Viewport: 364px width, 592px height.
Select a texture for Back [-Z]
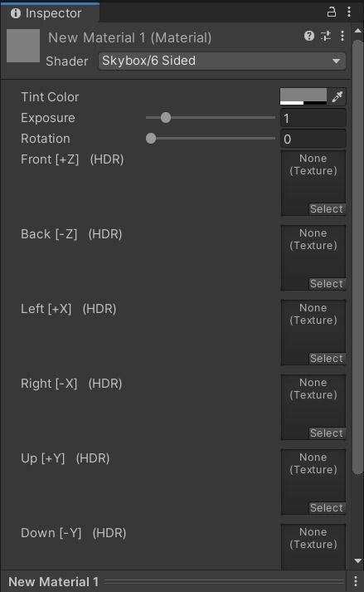327,283
